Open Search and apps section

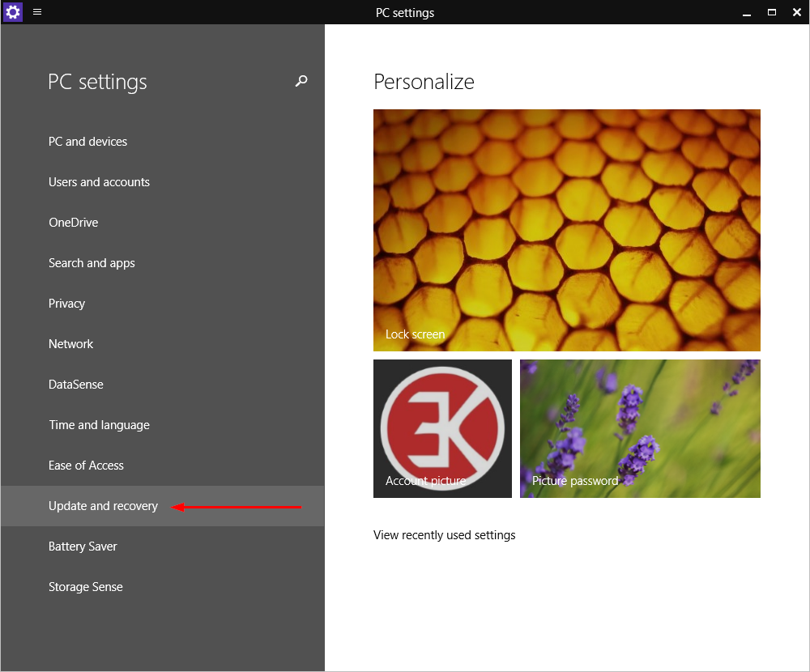click(162, 263)
